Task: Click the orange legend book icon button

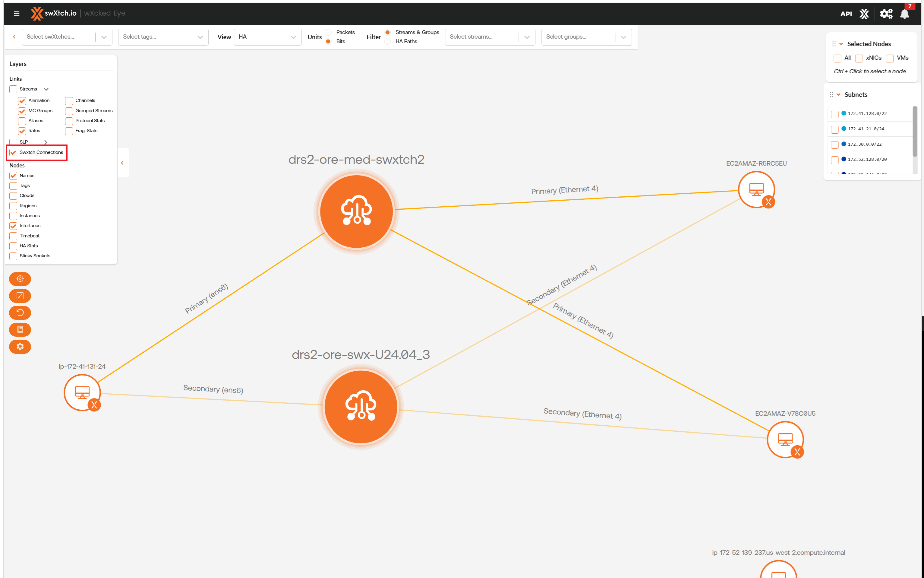Action: (x=20, y=329)
